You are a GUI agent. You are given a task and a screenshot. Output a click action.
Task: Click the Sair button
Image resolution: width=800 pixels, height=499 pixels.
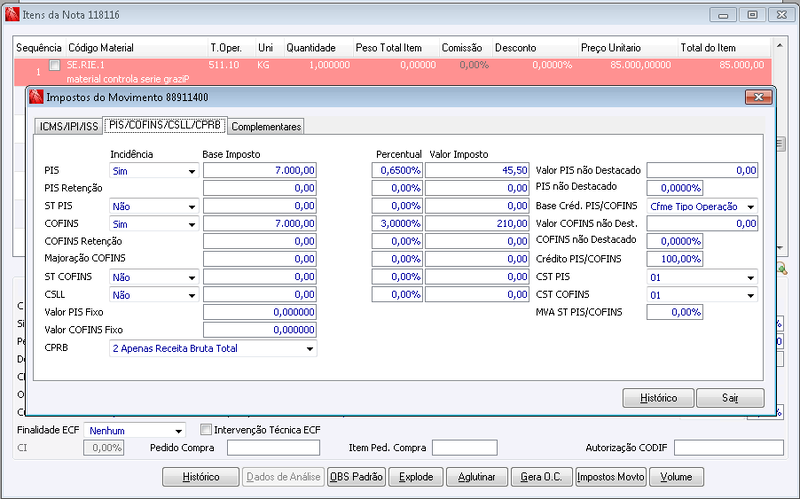click(x=730, y=398)
